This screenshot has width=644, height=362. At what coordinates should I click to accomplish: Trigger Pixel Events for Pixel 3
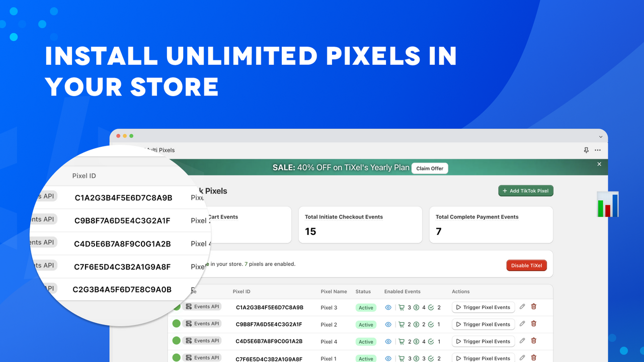[x=483, y=307]
